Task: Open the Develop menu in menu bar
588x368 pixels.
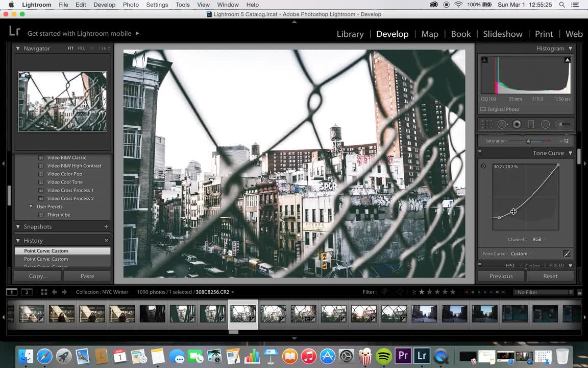Action: [104, 5]
